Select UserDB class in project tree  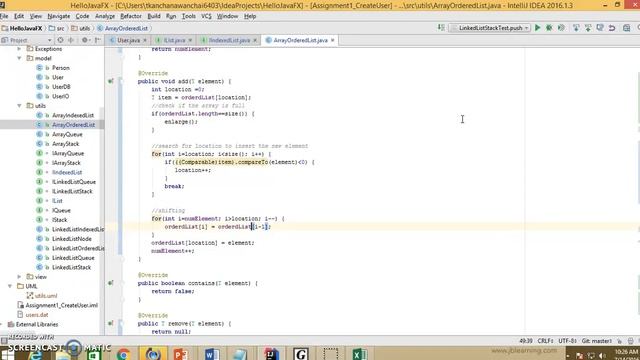[61, 87]
